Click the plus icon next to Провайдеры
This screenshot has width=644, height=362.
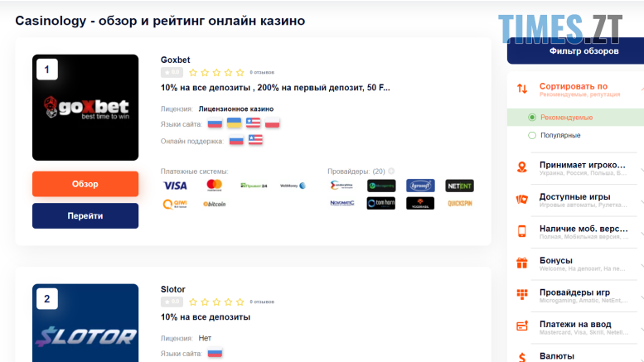(x=391, y=171)
